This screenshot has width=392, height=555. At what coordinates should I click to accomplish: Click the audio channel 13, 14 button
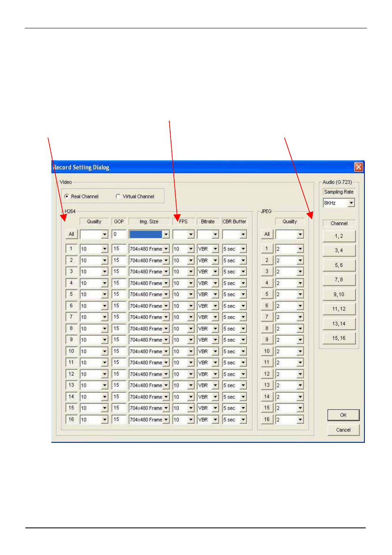pyautogui.click(x=339, y=324)
